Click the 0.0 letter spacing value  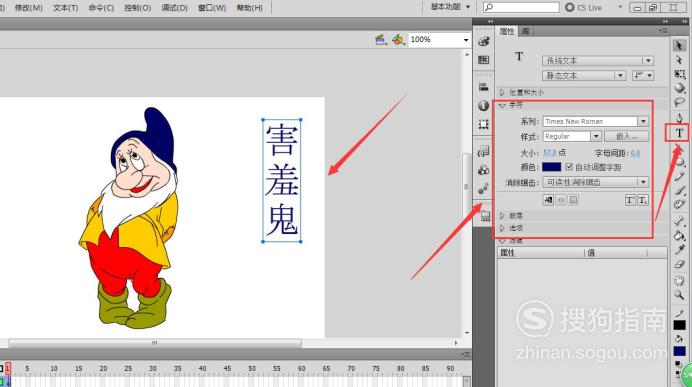click(635, 153)
